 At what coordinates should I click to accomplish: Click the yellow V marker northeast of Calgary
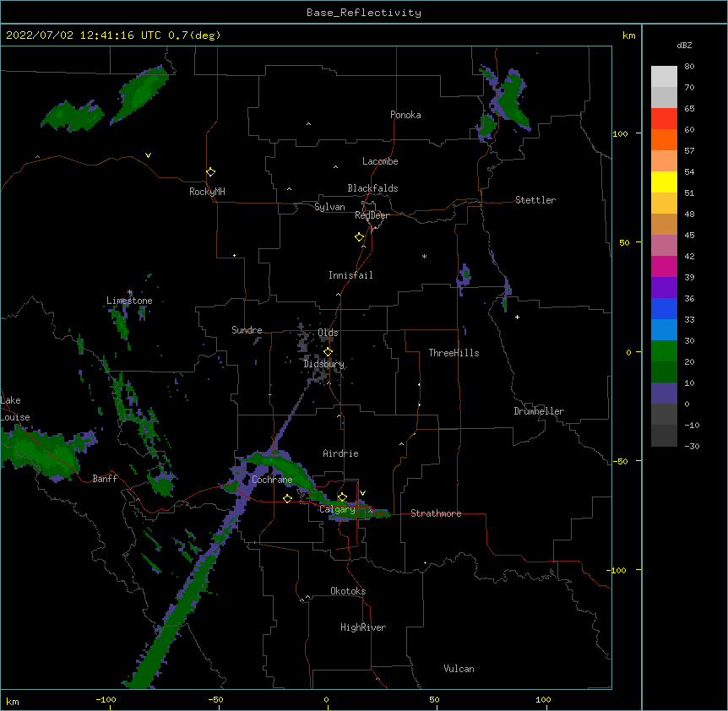pyautogui.click(x=362, y=493)
